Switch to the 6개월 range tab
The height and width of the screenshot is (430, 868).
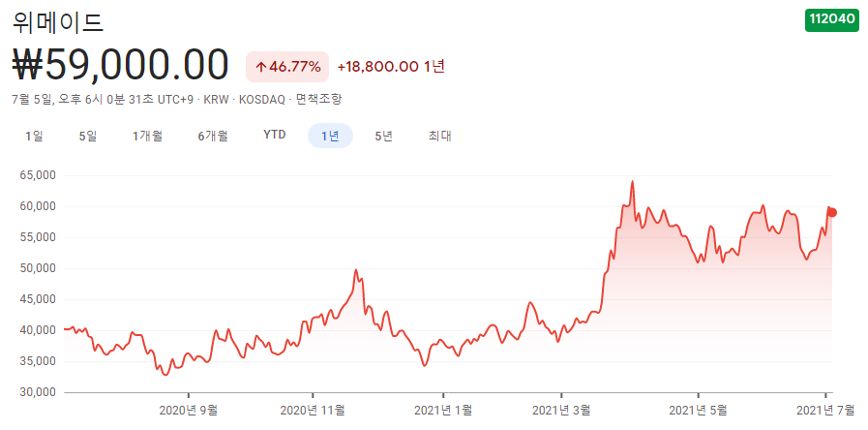213,136
